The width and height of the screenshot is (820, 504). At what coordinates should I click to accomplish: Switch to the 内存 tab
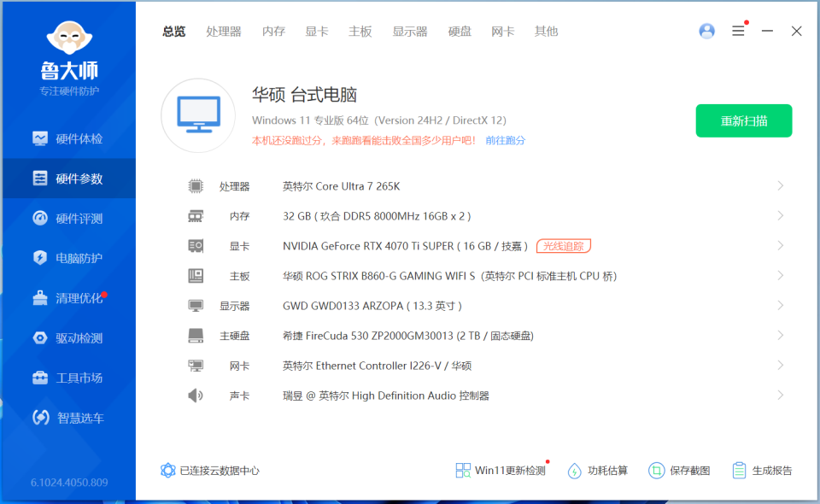coord(273,32)
